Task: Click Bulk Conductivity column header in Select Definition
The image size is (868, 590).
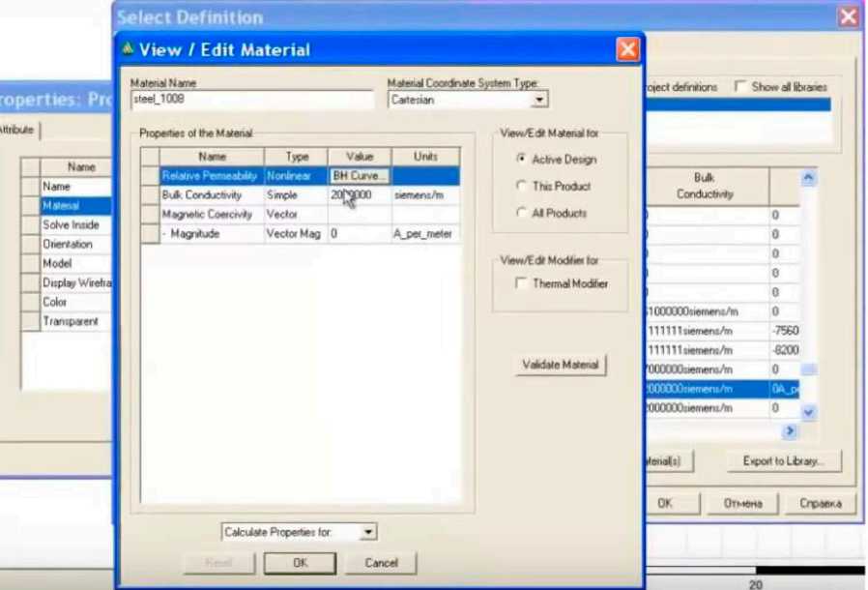Action: (x=707, y=186)
